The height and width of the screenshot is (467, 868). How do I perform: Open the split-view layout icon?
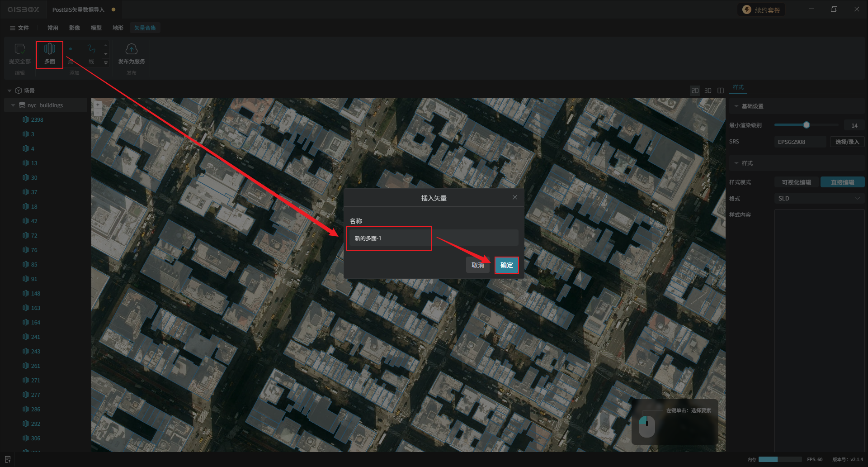(721, 91)
